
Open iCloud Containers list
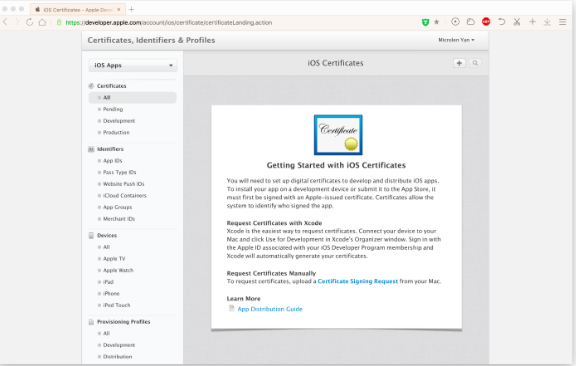pyautogui.click(x=125, y=195)
